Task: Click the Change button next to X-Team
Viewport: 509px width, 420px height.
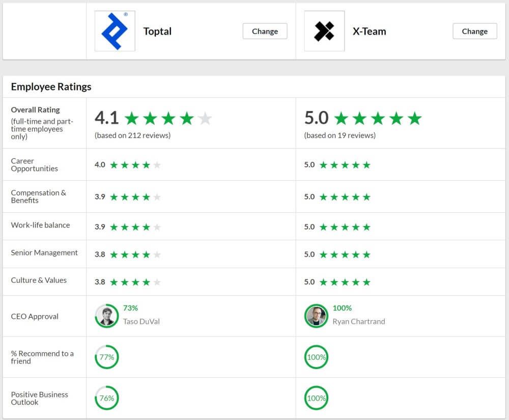Action: pyautogui.click(x=474, y=31)
